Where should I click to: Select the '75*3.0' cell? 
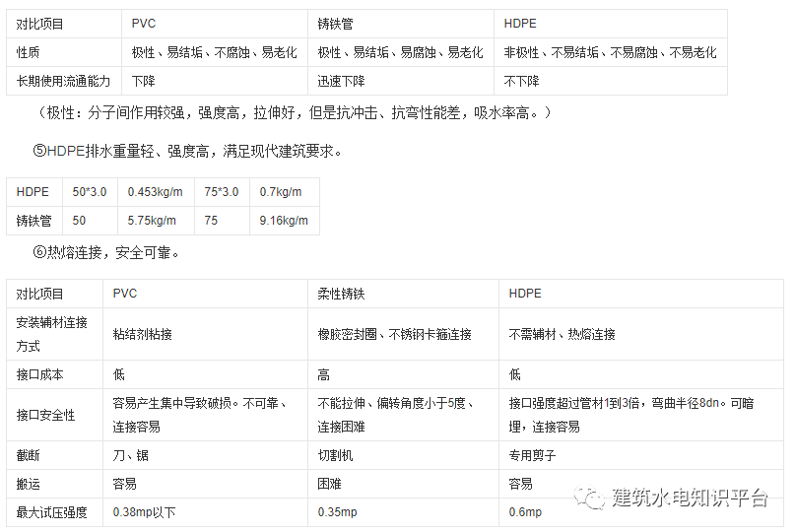point(222,192)
